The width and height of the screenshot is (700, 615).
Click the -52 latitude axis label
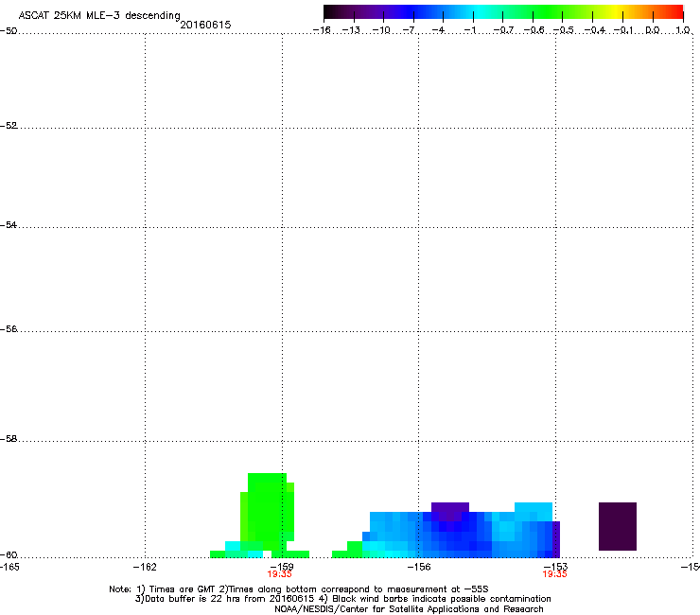pos(9,126)
